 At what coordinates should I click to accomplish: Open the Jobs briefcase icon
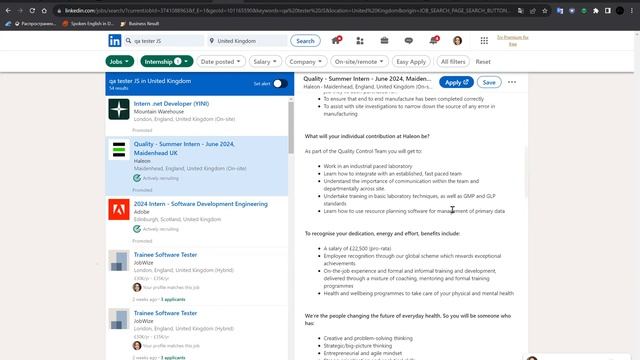(384, 40)
